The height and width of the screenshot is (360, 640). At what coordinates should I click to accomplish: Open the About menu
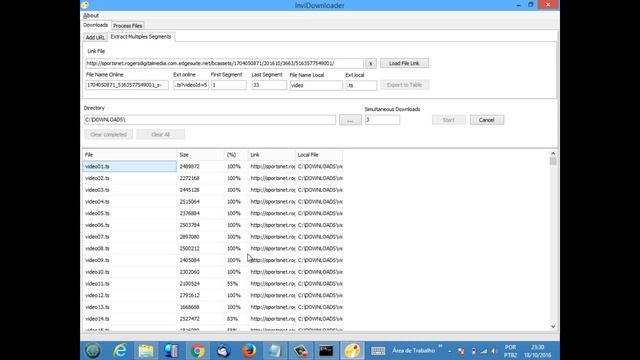coord(91,16)
